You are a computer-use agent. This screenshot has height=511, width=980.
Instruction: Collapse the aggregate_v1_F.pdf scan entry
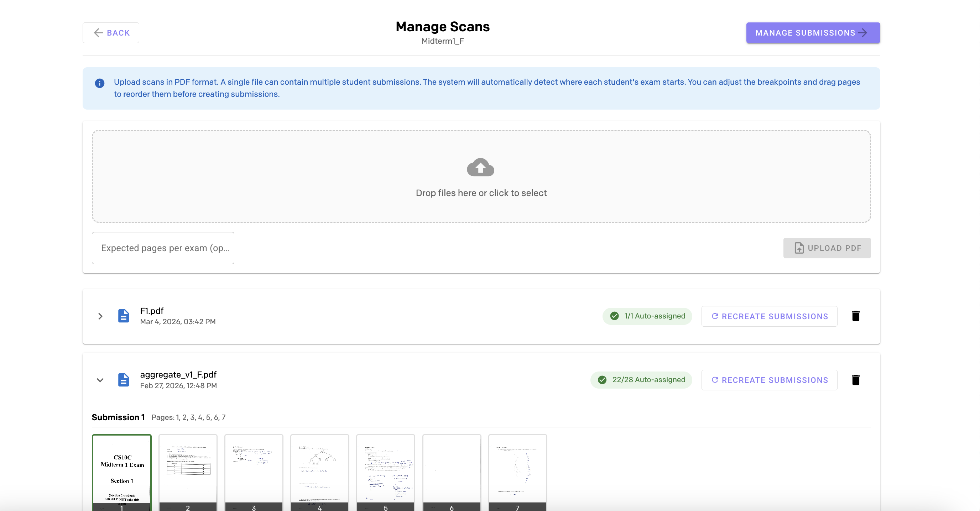click(x=100, y=380)
